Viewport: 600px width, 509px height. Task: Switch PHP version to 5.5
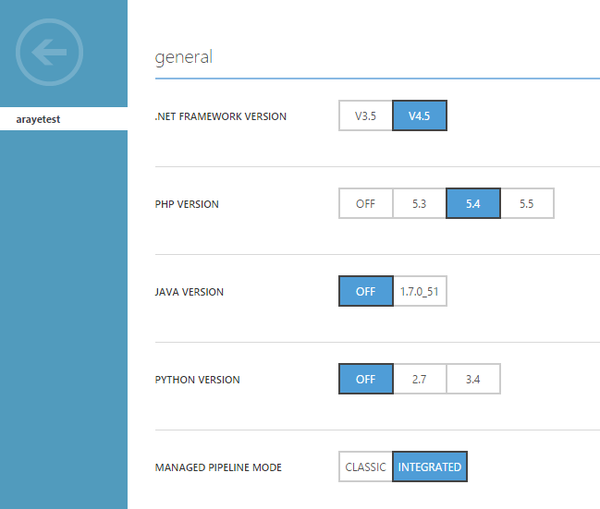point(526,204)
